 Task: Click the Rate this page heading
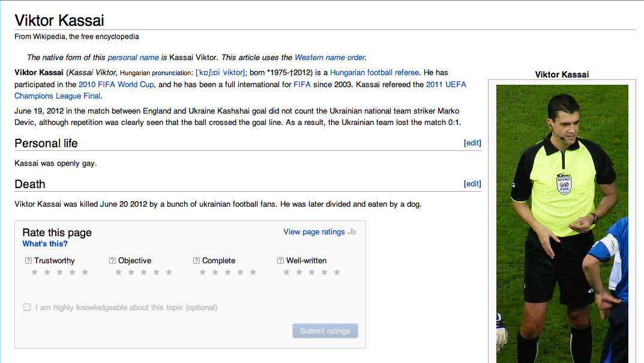coord(57,232)
